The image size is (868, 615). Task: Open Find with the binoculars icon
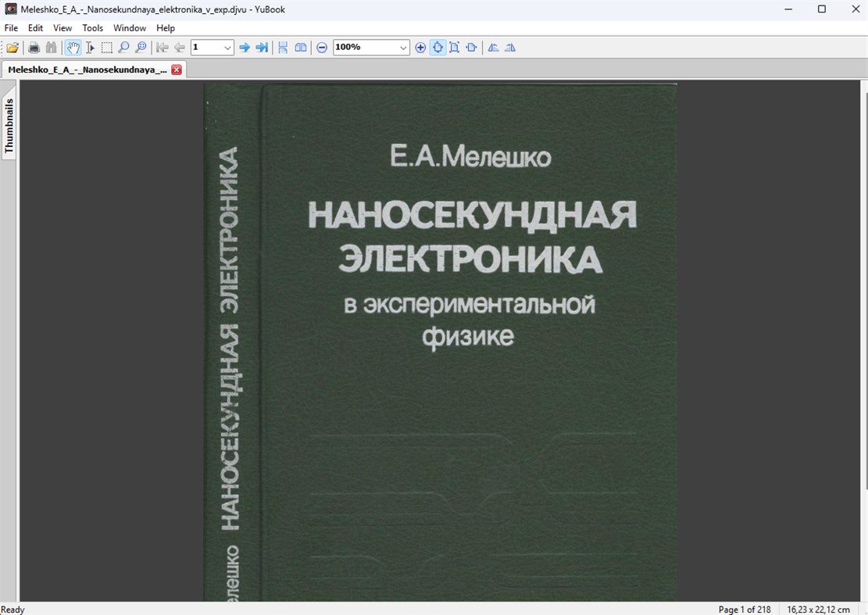(x=51, y=48)
